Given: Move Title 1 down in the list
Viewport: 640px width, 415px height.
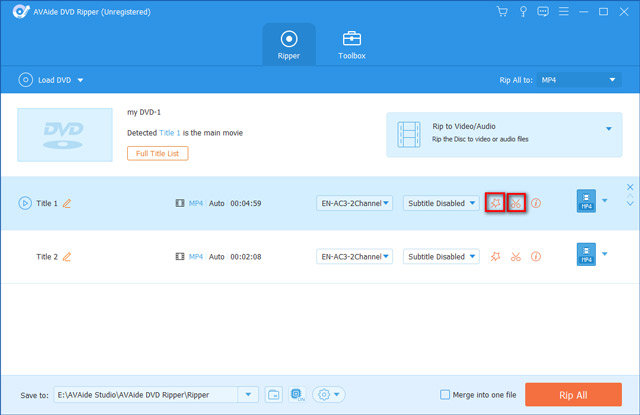Looking at the screenshot, I should 630,204.
